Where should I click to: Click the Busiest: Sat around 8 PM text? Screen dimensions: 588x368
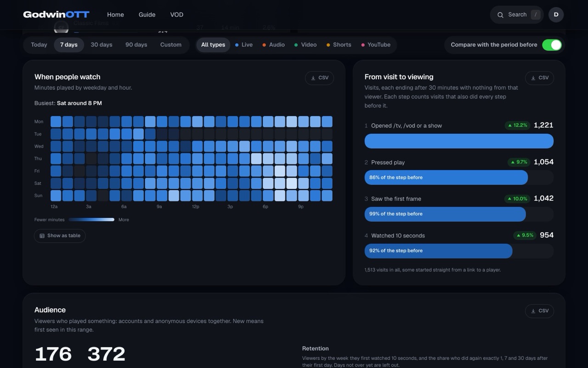(68, 103)
